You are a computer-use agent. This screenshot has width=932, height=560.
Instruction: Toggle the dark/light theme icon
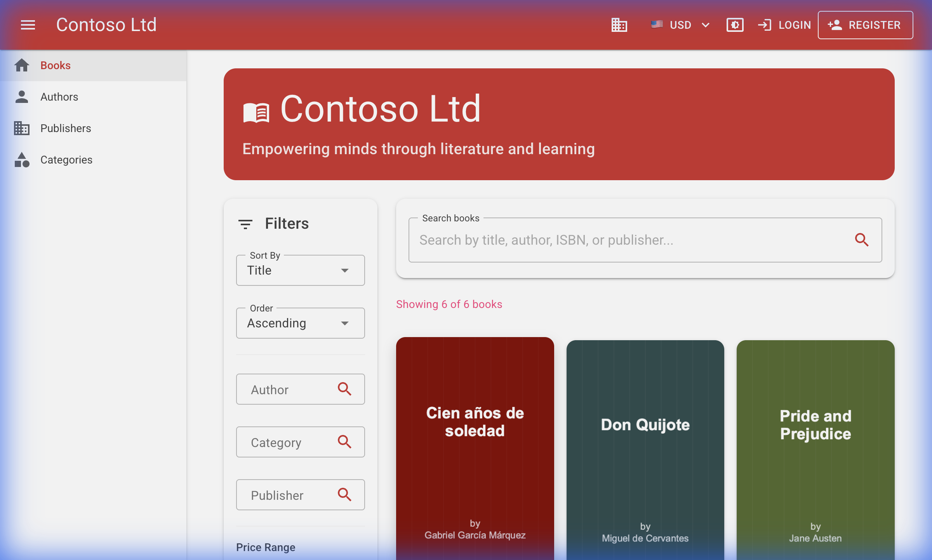[x=735, y=25]
